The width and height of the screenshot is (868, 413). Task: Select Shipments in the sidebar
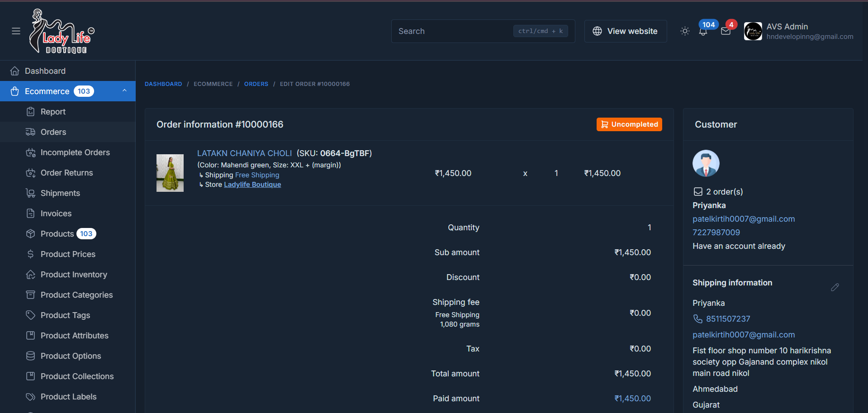(x=60, y=193)
